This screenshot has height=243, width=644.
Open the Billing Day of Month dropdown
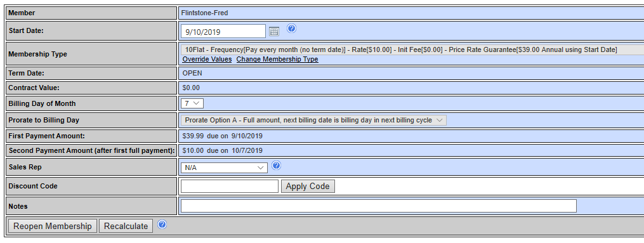coord(192,103)
